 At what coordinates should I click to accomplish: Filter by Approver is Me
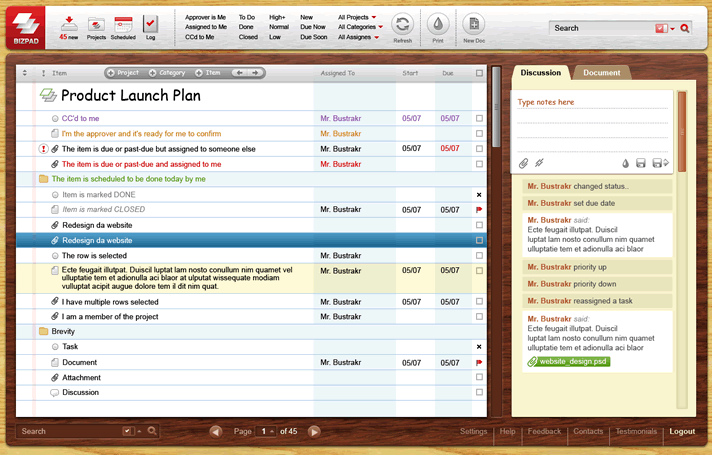pos(205,17)
